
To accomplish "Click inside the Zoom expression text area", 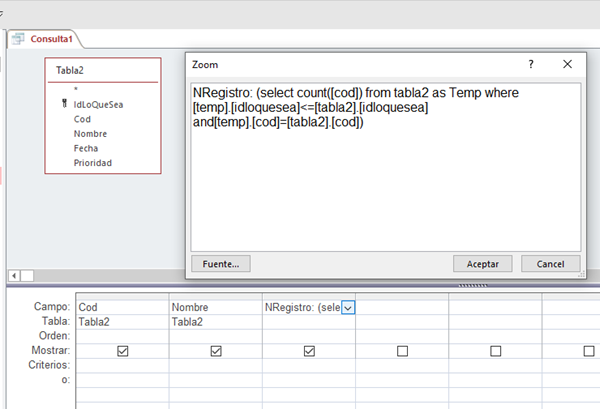I will 386,167.
